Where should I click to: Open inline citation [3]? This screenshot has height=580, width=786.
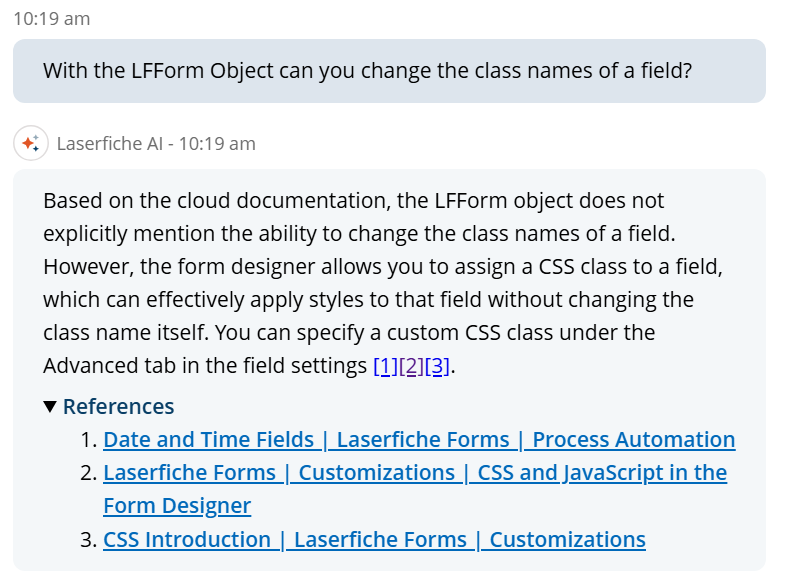point(437,366)
